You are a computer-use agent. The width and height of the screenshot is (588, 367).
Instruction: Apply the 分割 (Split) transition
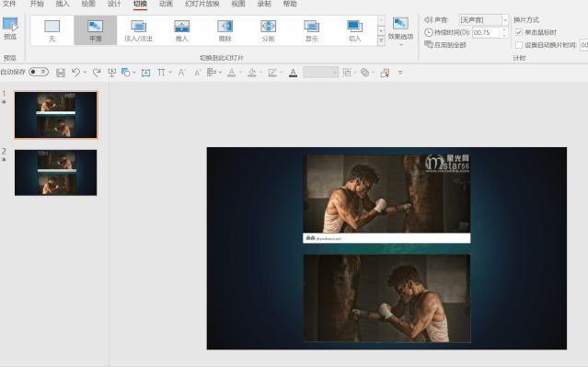point(268,30)
